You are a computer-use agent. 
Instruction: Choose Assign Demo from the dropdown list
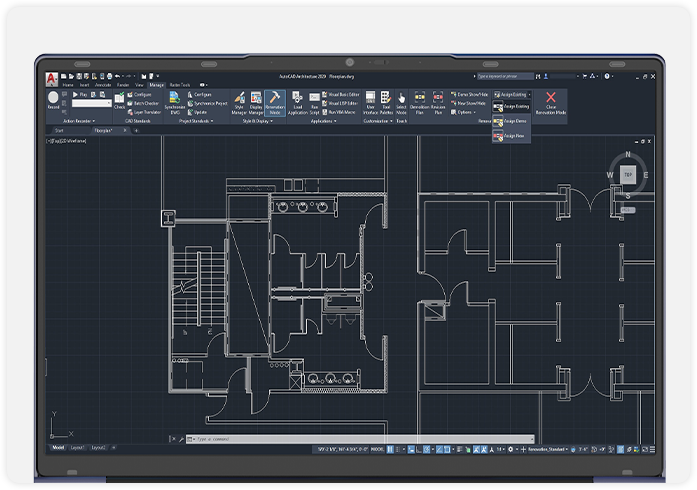(511, 120)
